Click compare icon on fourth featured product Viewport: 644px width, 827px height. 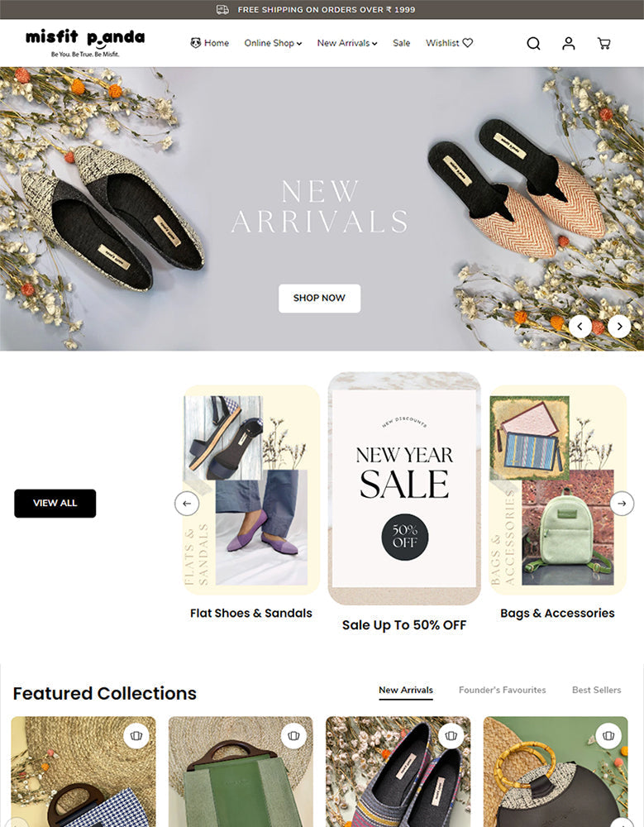pyautogui.click(x=608, y=735)
